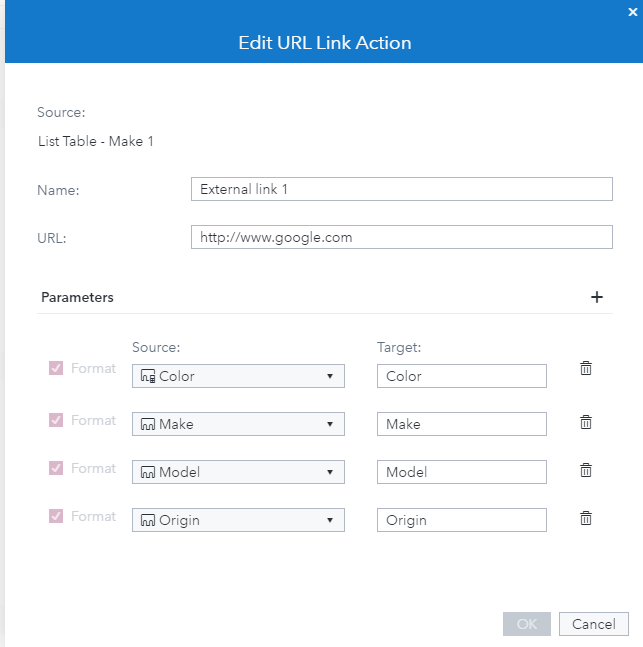Screen dimensions: 643x647
Task: Expand the Model source dropdown
Action: tap(238, 472)
